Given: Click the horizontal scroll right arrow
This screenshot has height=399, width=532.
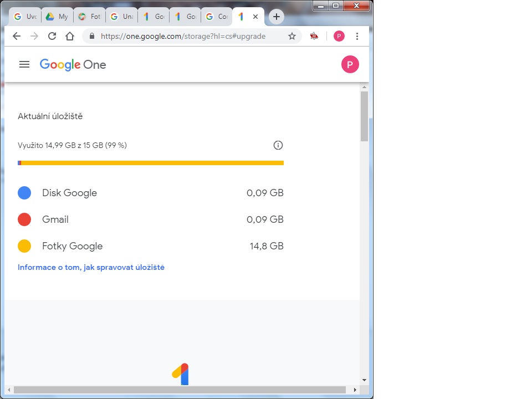Looking at the screenshot, I should pos(355,390).
